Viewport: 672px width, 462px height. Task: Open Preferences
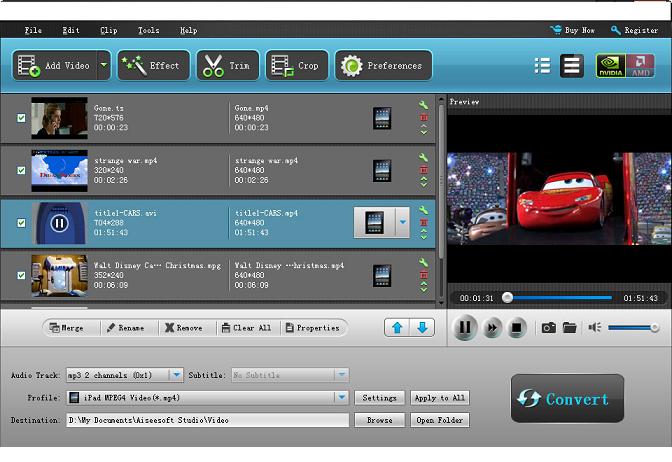pyautogui.click(x=383, y=65)
